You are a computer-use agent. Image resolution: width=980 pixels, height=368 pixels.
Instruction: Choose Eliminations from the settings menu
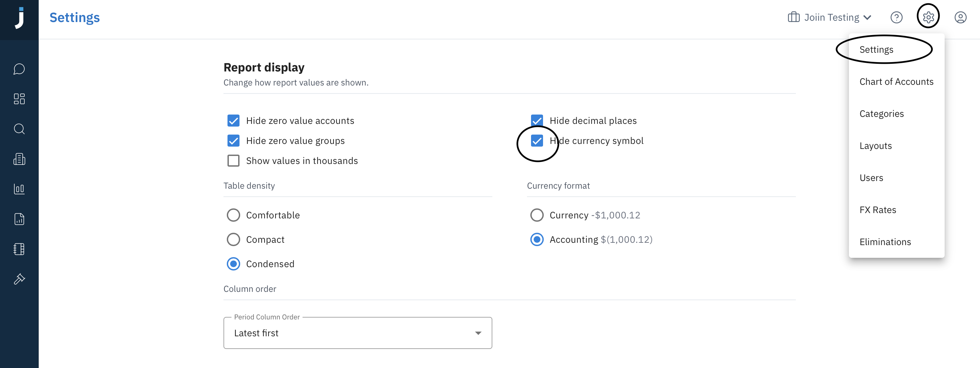885,242
